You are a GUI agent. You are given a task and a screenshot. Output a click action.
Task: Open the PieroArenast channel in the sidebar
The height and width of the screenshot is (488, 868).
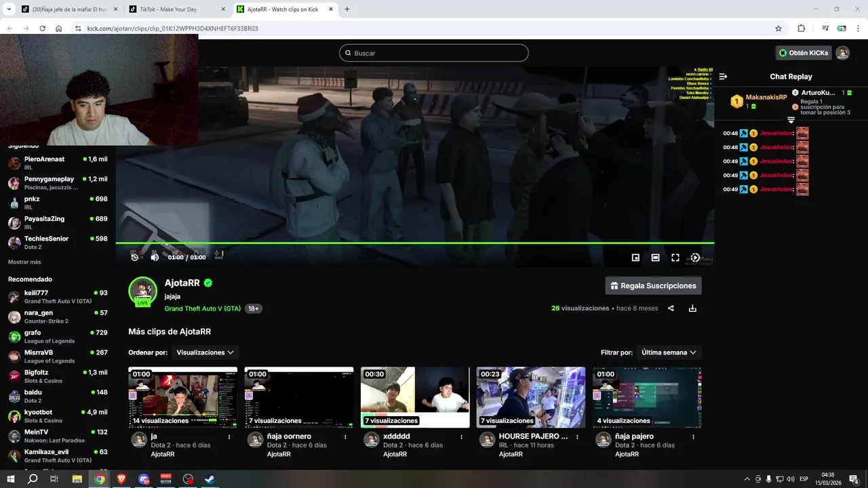[x=58, y=163]
